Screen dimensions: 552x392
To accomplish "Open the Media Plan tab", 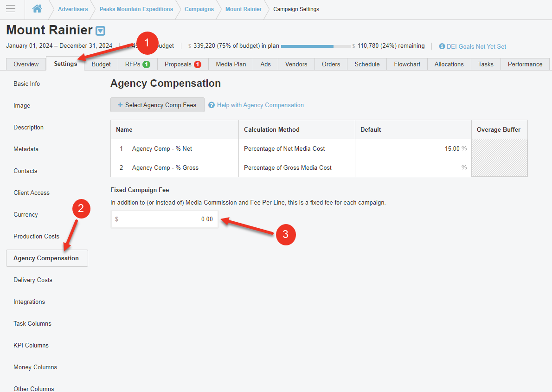I will (231, 64).
